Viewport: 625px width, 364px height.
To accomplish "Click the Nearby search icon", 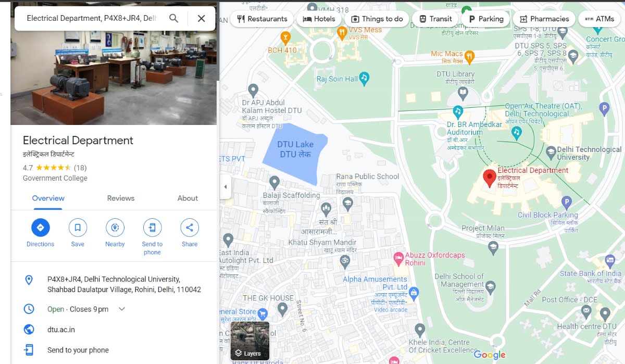I will pos(115,228).
